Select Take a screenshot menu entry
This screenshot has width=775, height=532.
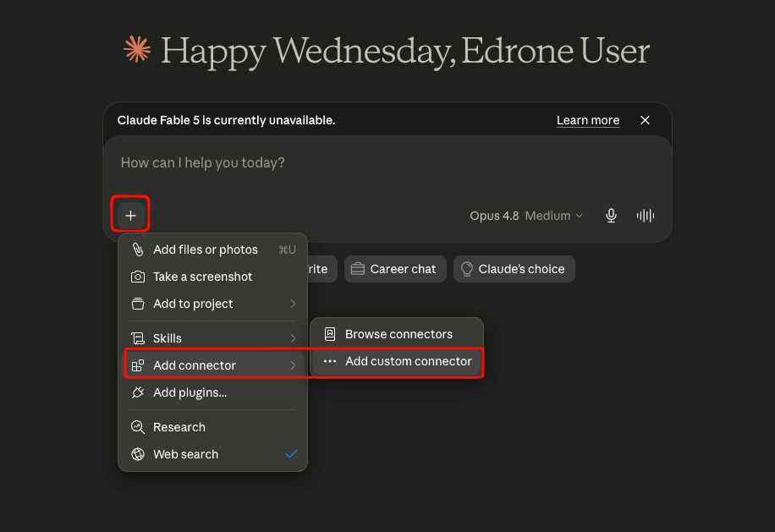(x=212, y=277)
